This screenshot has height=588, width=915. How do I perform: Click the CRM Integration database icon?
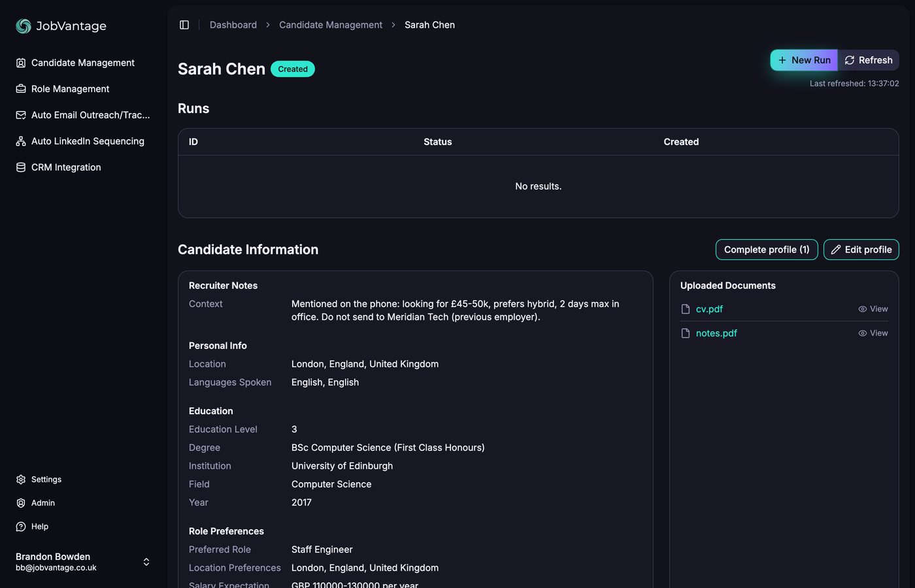[21, 167]
